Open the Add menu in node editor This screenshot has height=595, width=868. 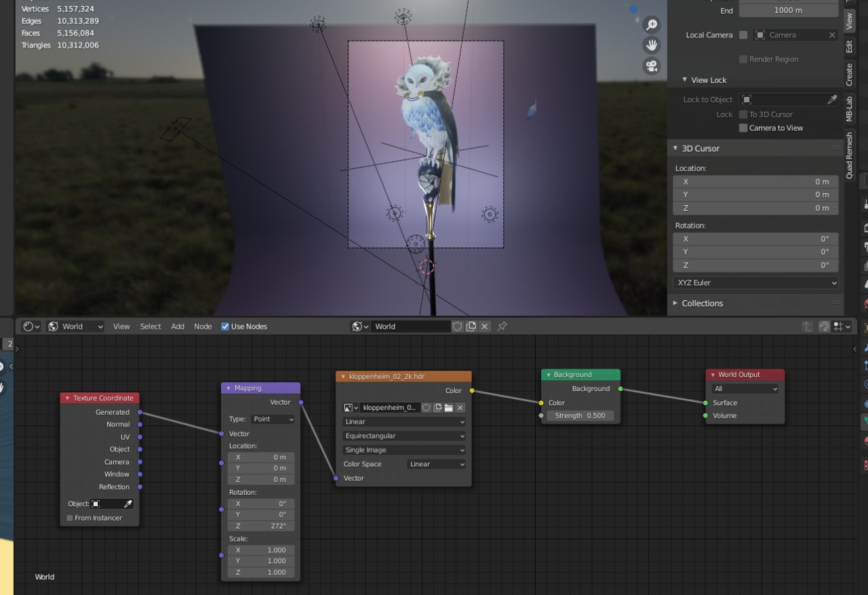178,327
